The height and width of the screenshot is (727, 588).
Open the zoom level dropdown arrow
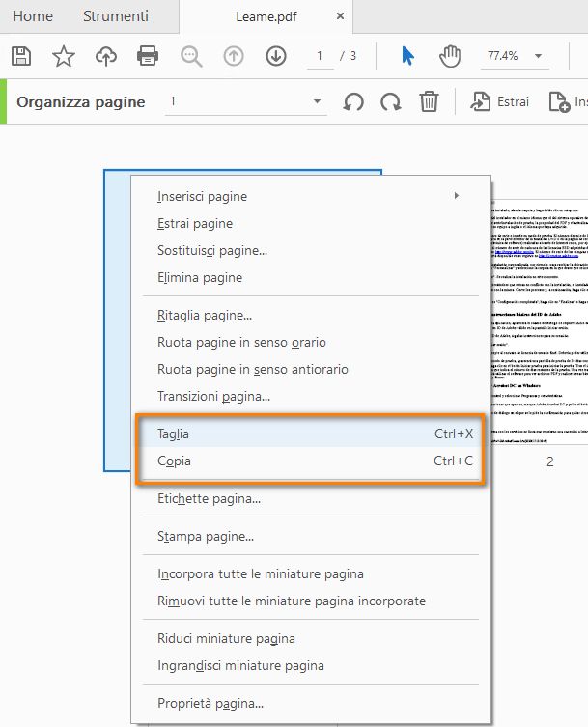point(539,56)
